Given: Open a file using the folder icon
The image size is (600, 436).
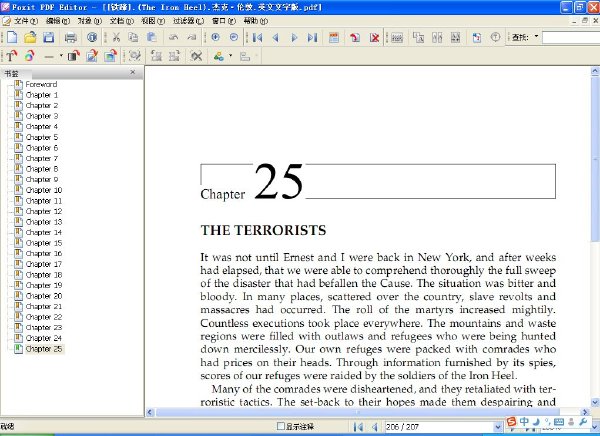Looking at the screenshot, I should click(30, 37).
